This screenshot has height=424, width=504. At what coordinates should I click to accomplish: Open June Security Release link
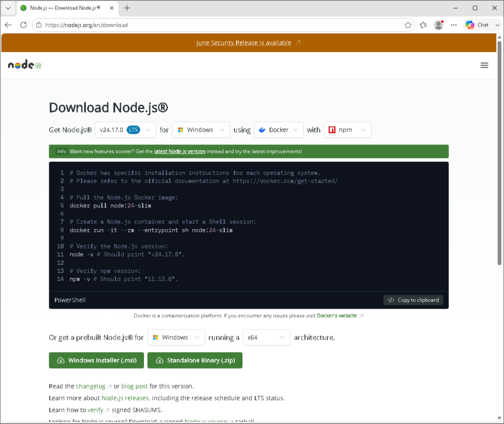tap(244, 43)
